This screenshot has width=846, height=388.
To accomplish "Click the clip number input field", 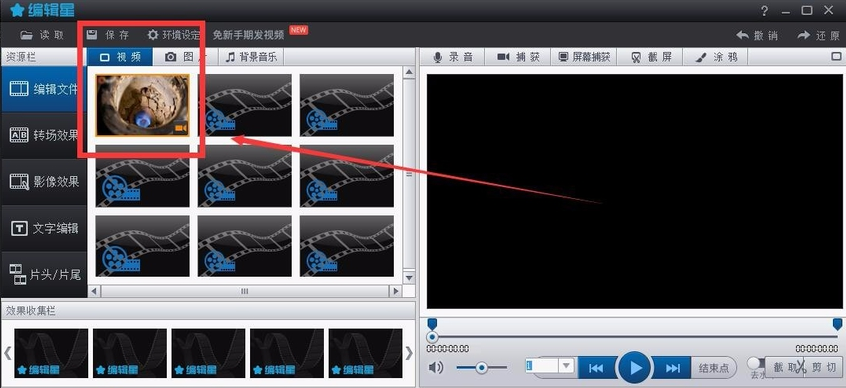I will tap(541, 366).
